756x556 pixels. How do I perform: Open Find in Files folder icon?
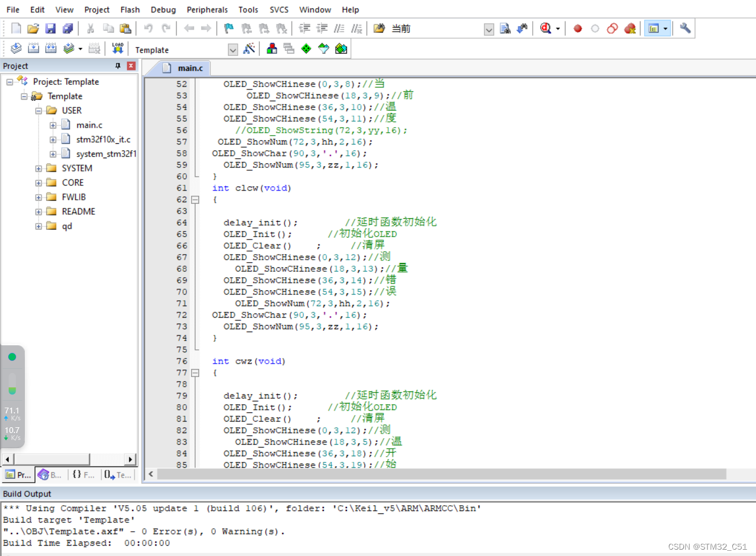(379, 28)
